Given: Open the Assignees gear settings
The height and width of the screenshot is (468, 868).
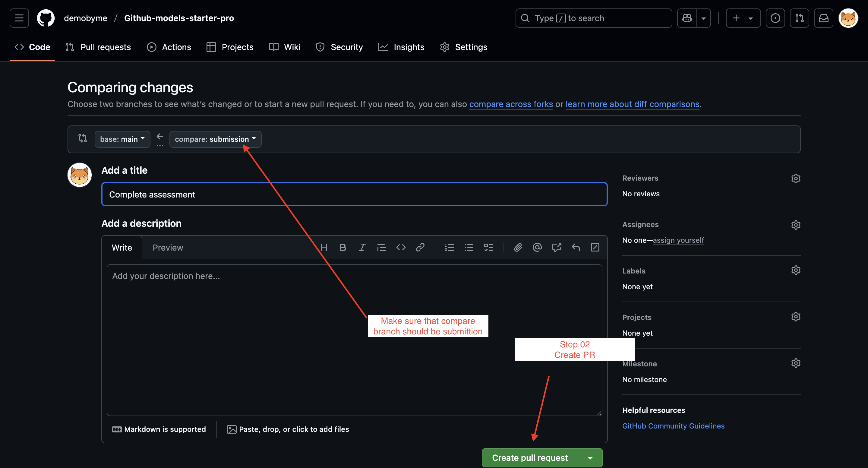Looking at the screenshot, I should [795, 224].
